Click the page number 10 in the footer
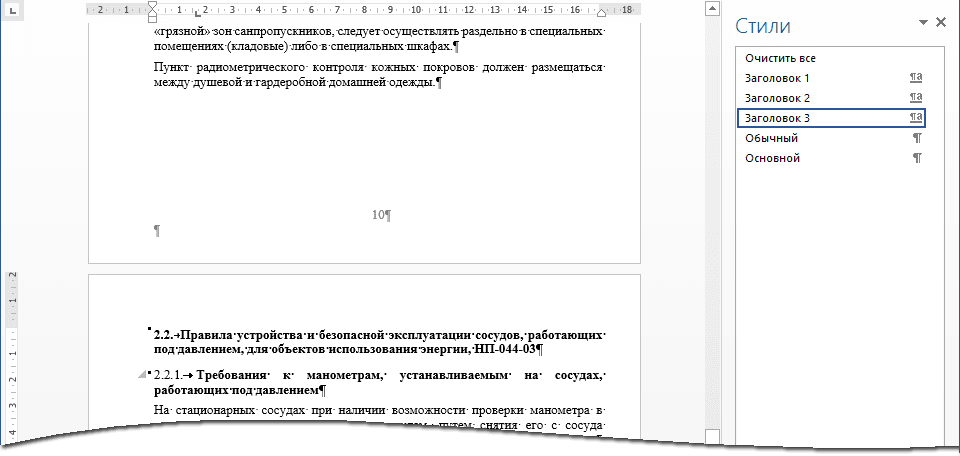 (x=378, y=215)
